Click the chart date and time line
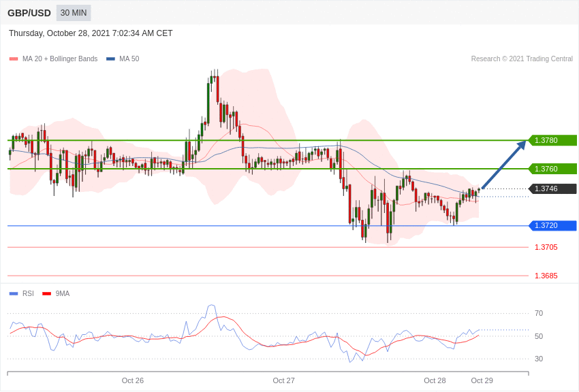This screenshot has width=579, height=392. click(91, 33)
